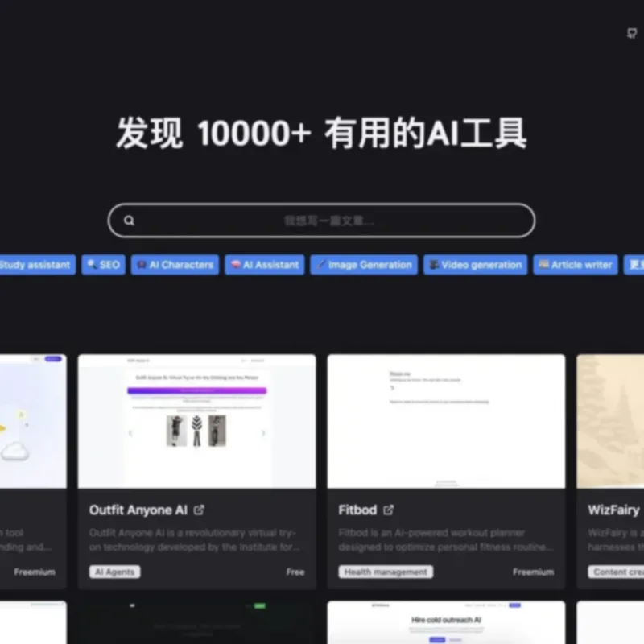Open the cloud illustration card thumbnail

pos(33,421)
